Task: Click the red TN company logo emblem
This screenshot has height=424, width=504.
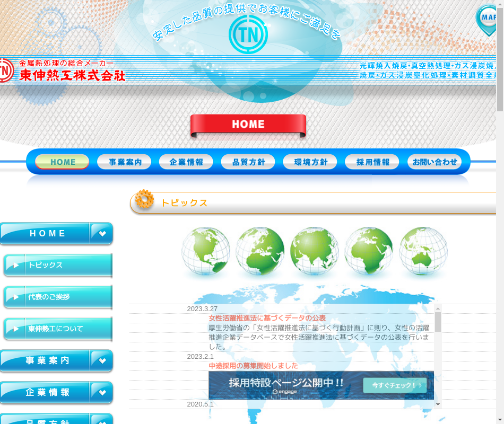Action: tap(5, 70)
